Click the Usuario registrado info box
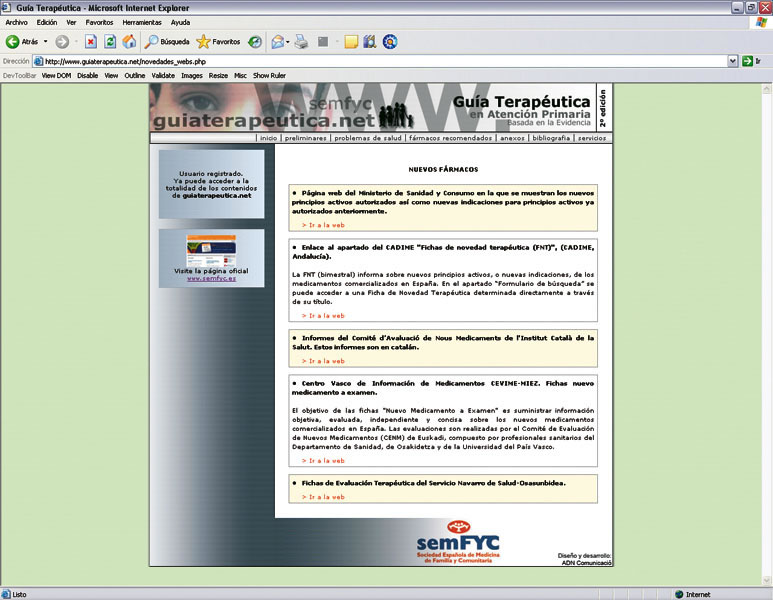The height and width of the screenshot is (600, 773). point(211,184)
